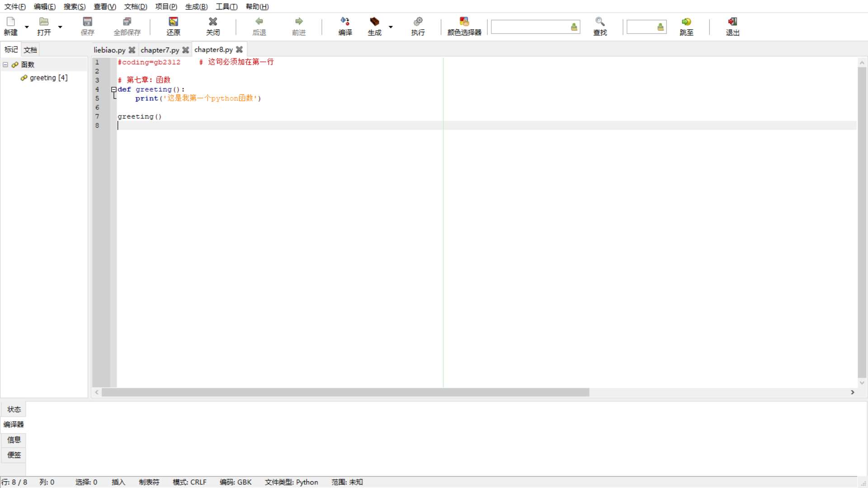The width and height of the screenshot is (868, 488).
Task: Click the 保存 (Save) toolbar icon
Action: (x=87, y=26)
